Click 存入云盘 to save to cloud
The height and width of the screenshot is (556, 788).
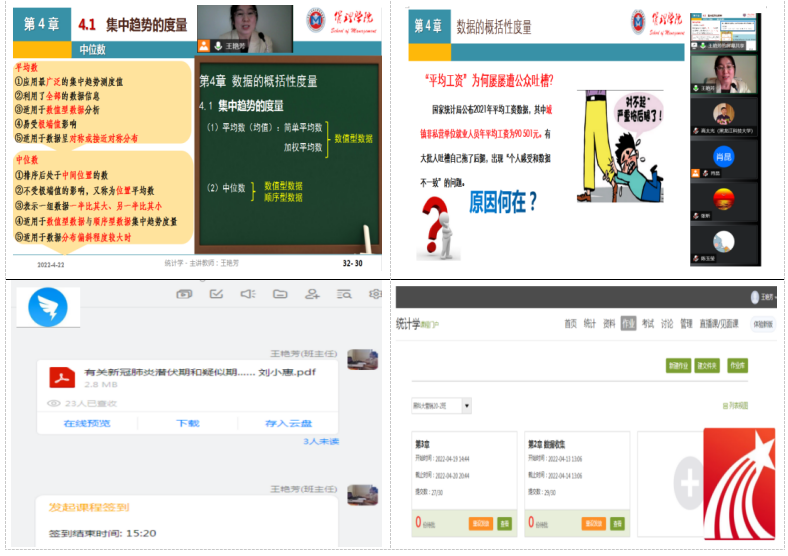pos(288,423)
